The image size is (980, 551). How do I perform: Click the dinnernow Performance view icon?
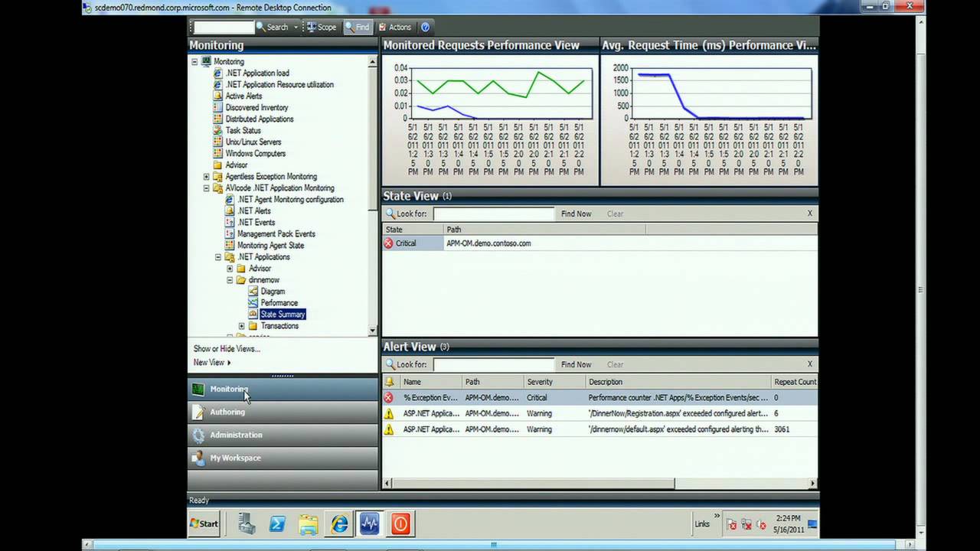253,302
